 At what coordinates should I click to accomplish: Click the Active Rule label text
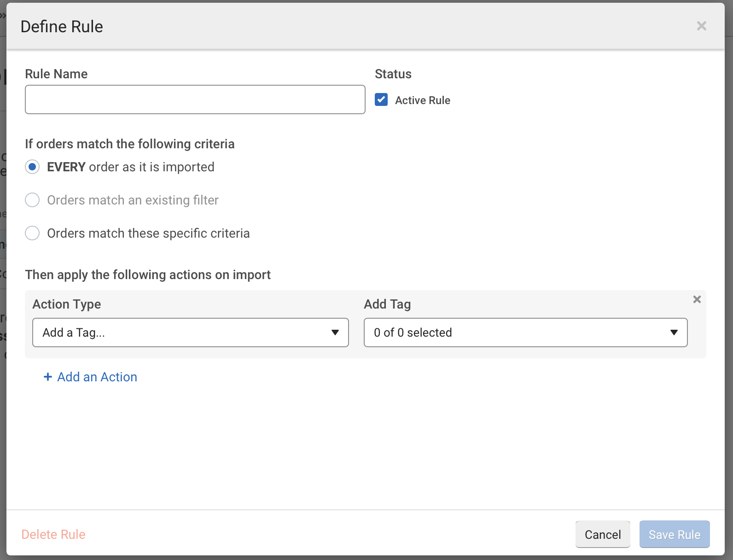(x=422, y=100)
